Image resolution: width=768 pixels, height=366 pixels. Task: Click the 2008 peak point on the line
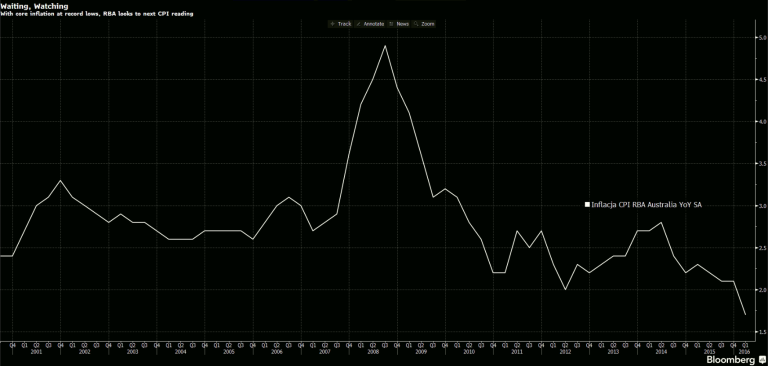click(385, 46)
